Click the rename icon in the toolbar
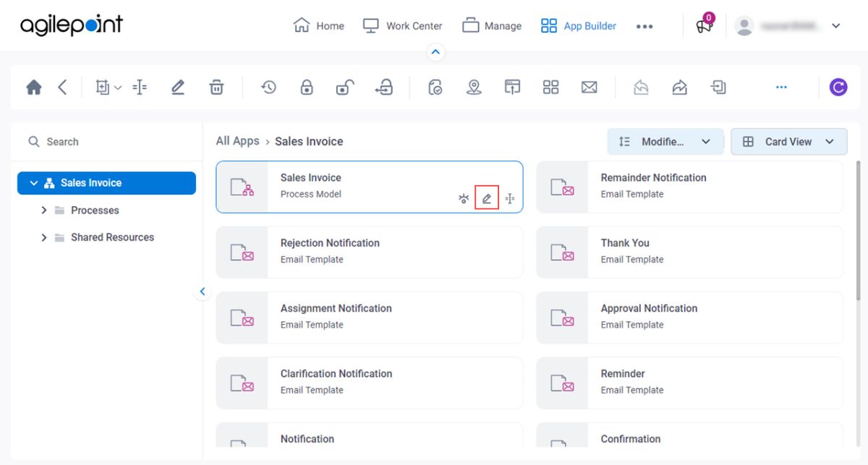Viewport: 868px width, 465px height. click(x=140, y=88)
